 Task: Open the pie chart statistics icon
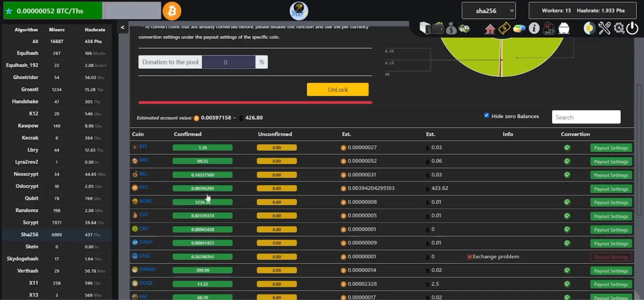tap(519, 28)
